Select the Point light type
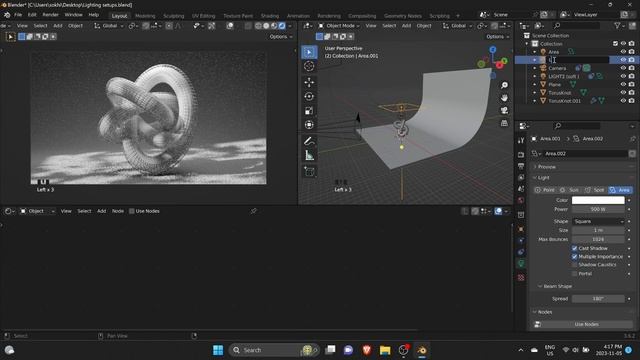The height and width of the screenshot is (360, 640). 545,190
